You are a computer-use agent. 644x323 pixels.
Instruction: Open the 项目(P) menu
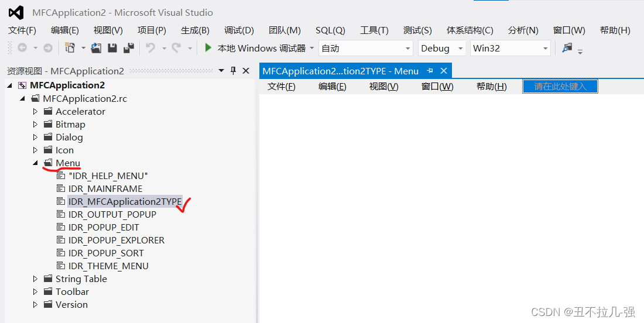click(x=152, y=30)
